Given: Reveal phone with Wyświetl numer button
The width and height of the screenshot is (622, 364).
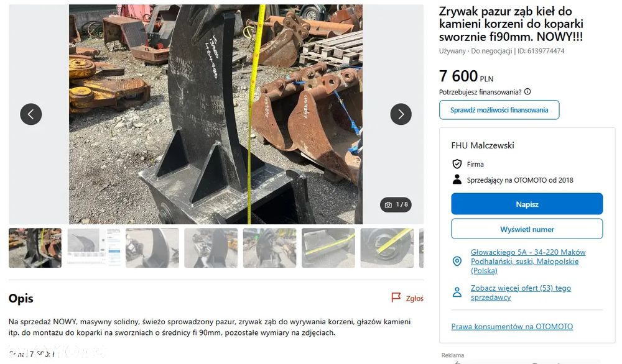Looking at the screenshot, I should pyautogui.click(x=527, y=229).
